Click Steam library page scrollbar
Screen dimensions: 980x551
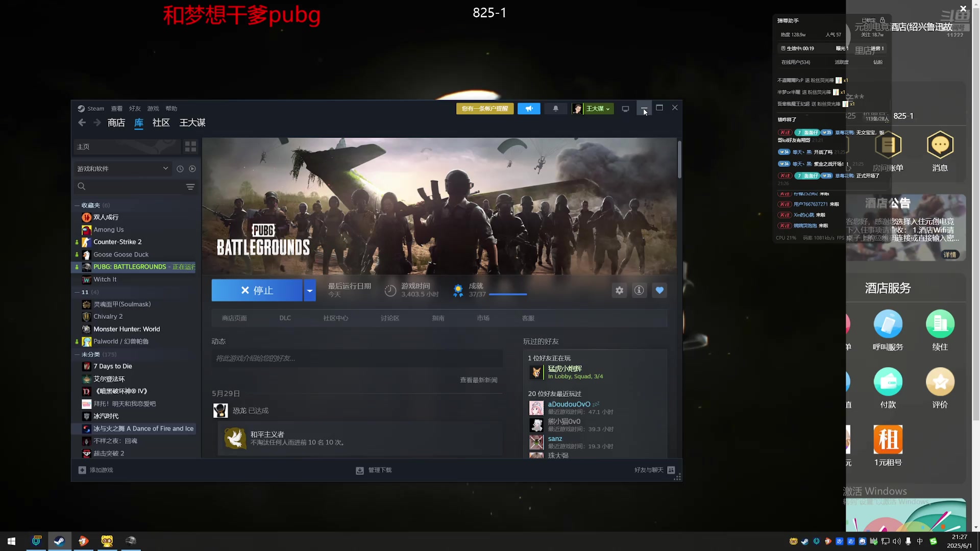679,160
